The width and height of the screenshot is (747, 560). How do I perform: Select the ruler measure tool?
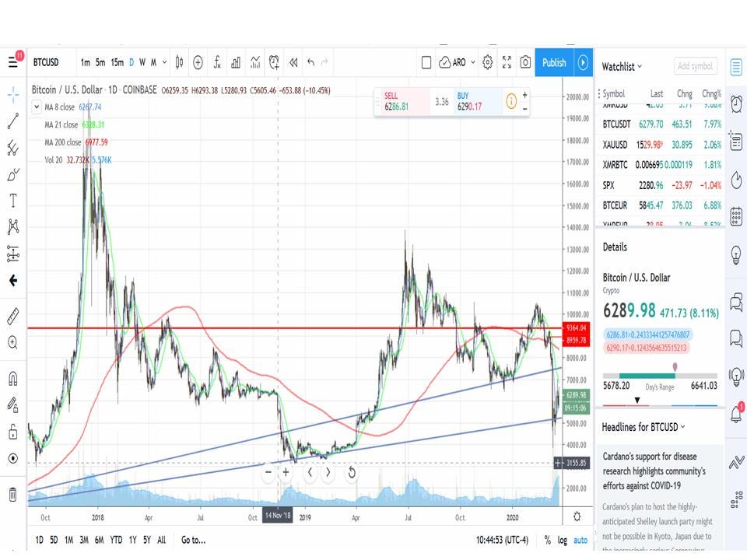pos(13,316)
